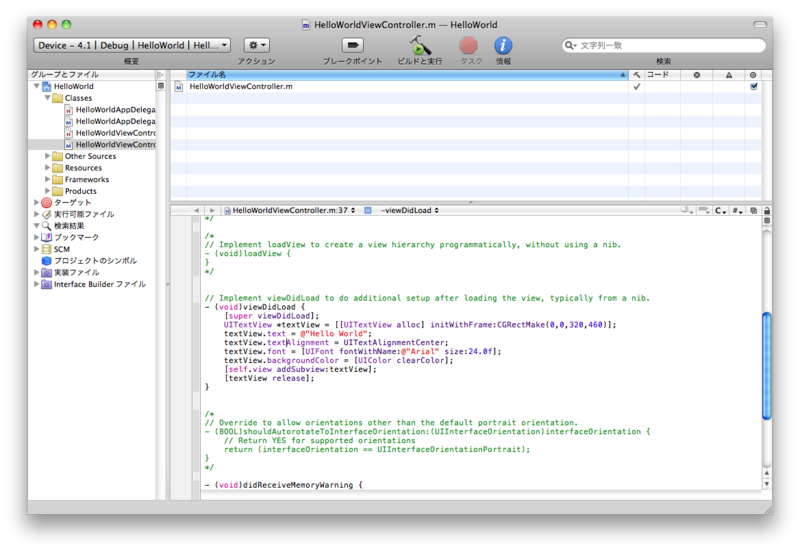Click the editor scroll down arrow
The height and width of the screenshot is (552, 800).
766,484
